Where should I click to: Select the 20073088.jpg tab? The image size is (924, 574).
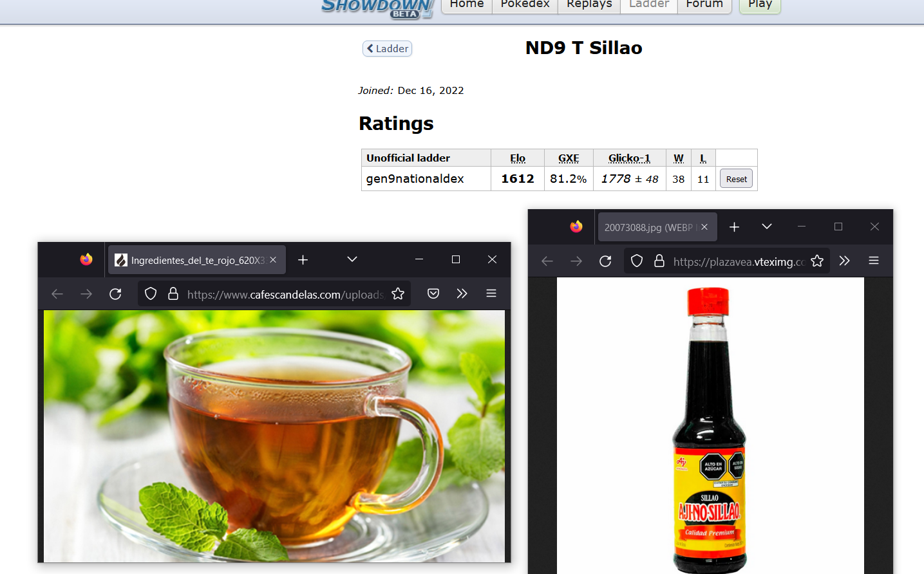click(x=657, y=227)
